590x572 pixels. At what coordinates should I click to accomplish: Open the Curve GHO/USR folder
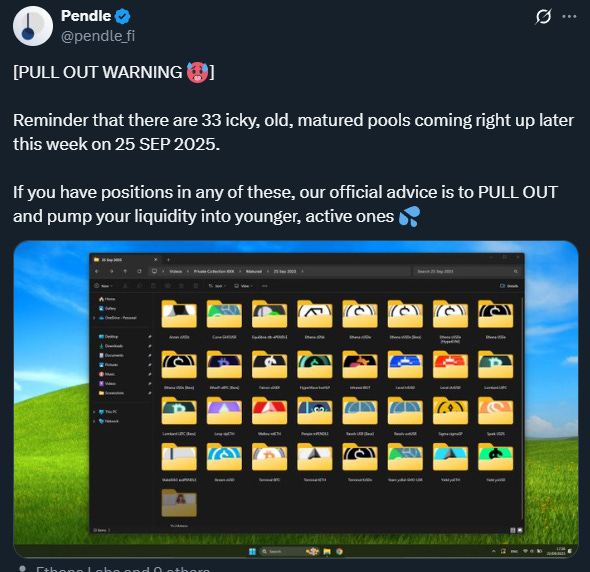tap(224, 319)
